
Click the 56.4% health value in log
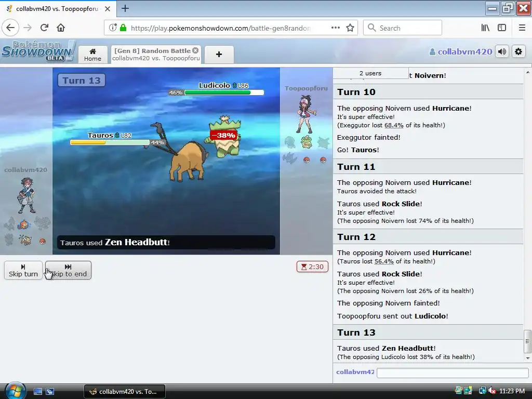(x=384, y=261)
